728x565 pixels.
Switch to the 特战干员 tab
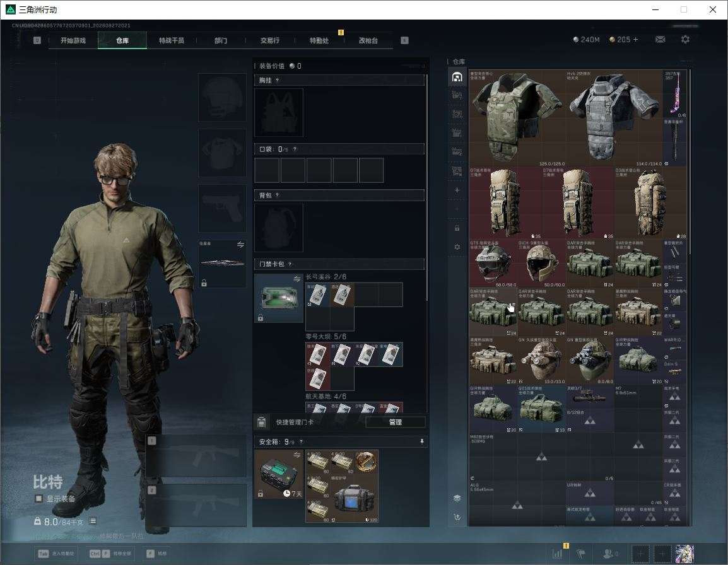tap(172, 40)
